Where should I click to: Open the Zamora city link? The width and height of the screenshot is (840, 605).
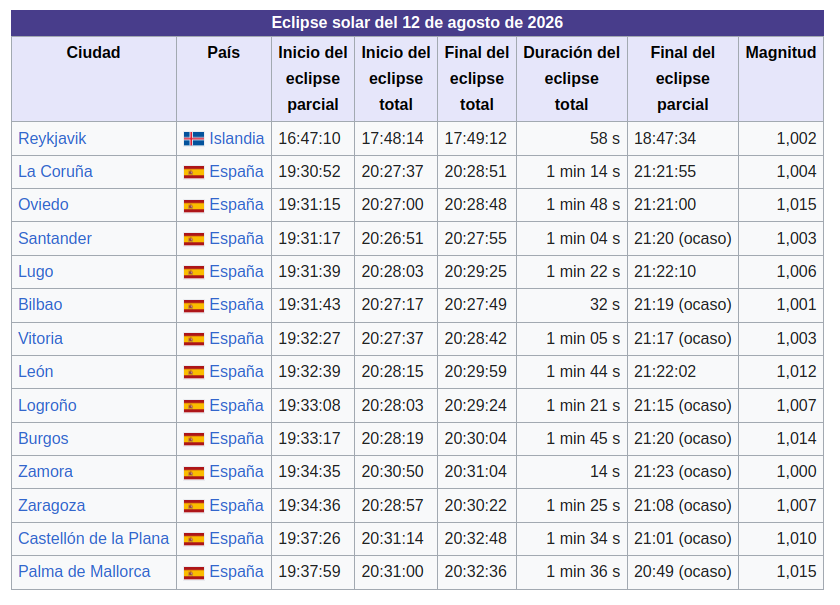tap(44, 472)
